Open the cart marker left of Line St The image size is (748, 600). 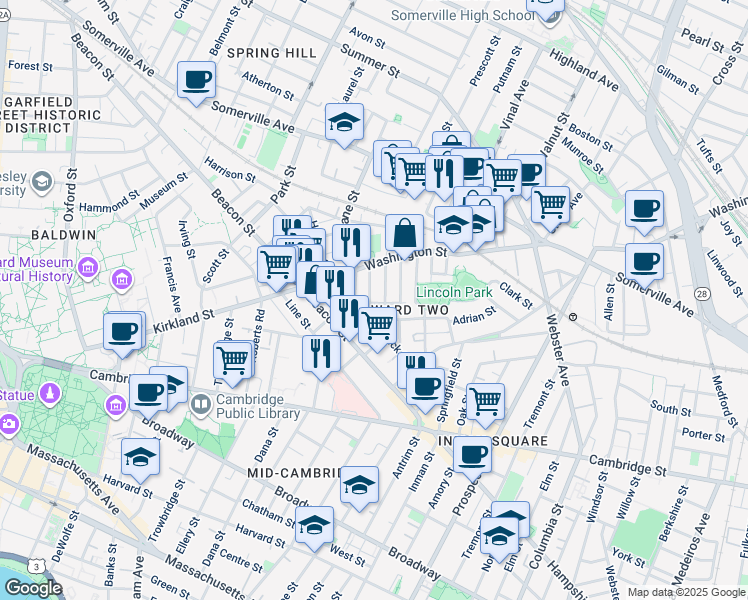pos(276,267)
